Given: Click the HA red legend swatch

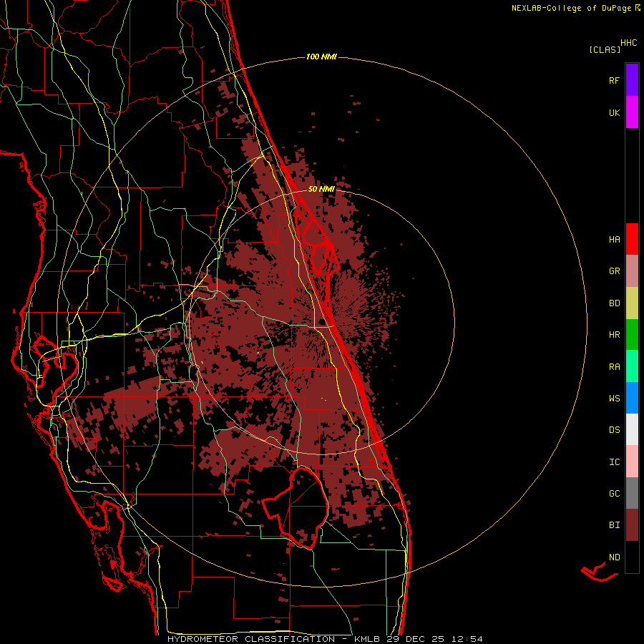Looking at the screenshot, I should (632, 239).
